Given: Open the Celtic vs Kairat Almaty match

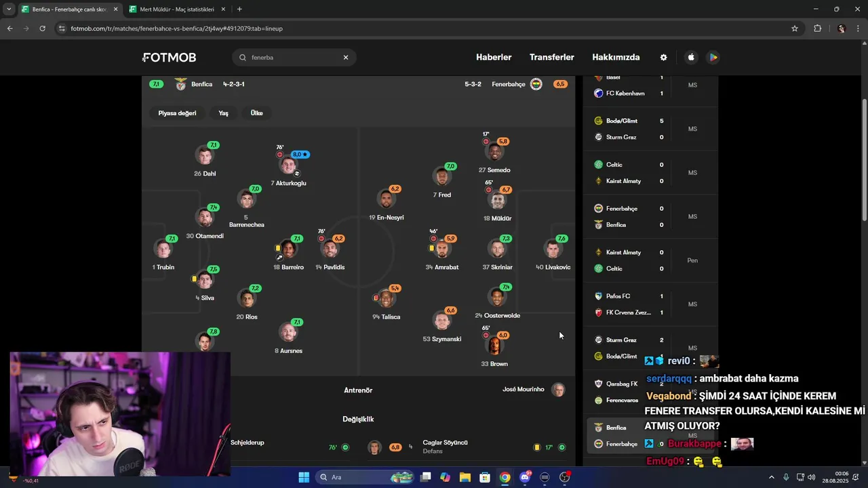Looking at the screenshot, I should click(650, 173).
